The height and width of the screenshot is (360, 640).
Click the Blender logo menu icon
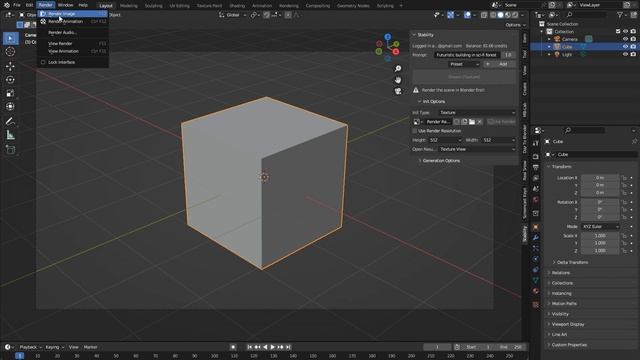(x=7, y=5)
